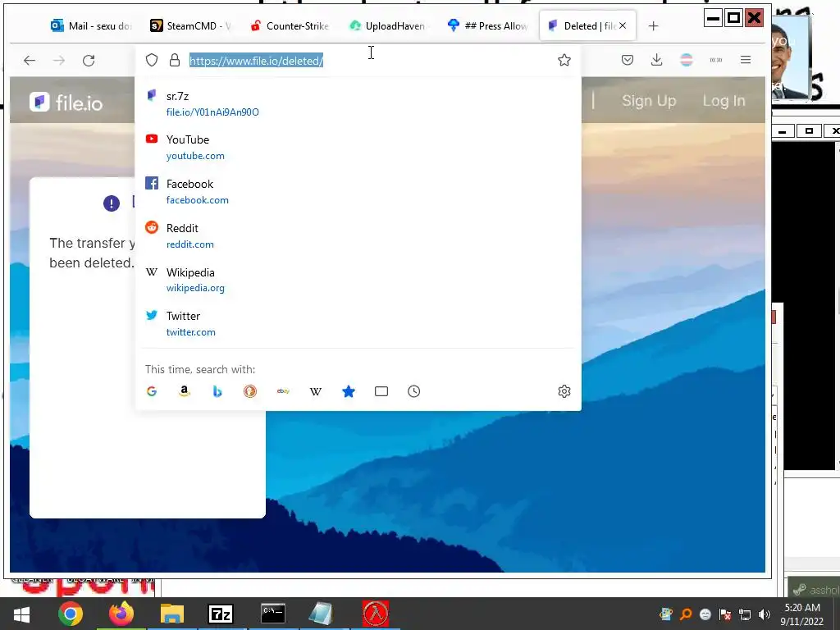
Task: Search with eBay one-off engine icon
Action: (283, 391)
